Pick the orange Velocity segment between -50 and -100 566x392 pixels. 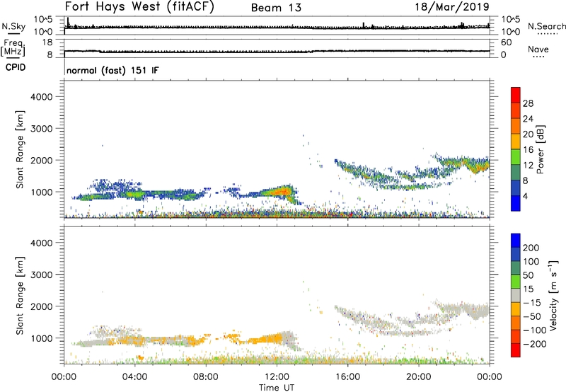pos(516,323)
